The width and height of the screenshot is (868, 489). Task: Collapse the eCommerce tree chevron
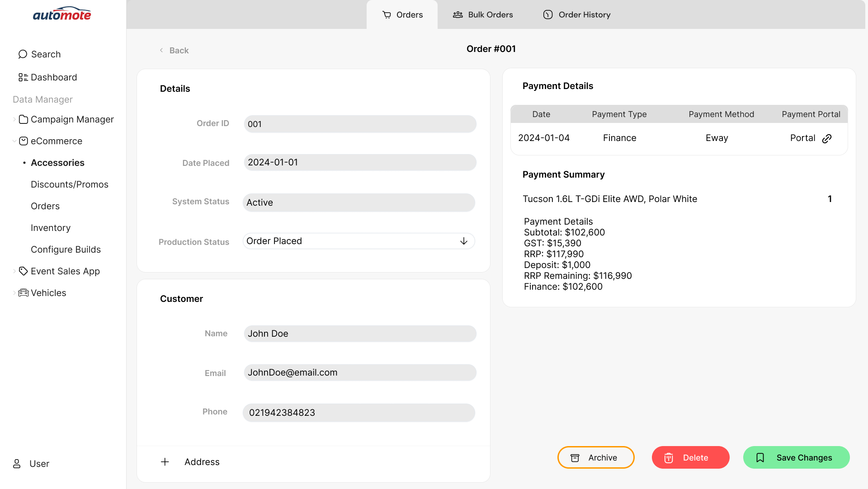click(x=14, y=141)
